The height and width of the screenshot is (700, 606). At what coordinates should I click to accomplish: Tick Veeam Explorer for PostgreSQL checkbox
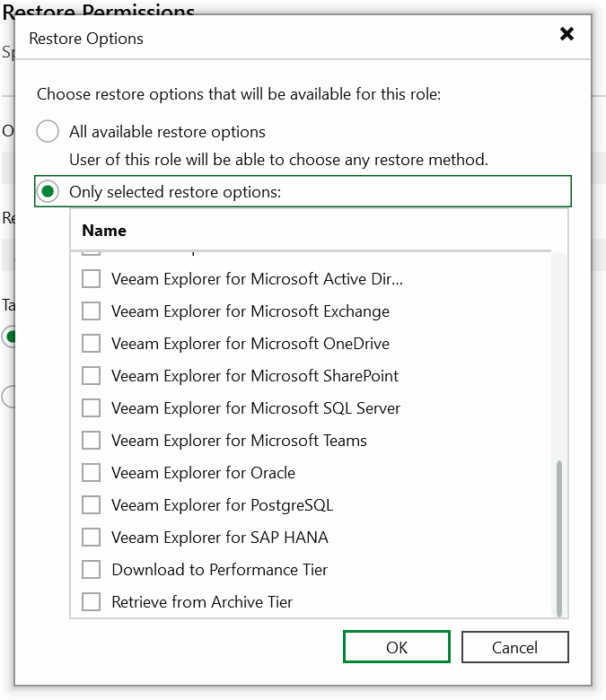[x=91, y=505]
